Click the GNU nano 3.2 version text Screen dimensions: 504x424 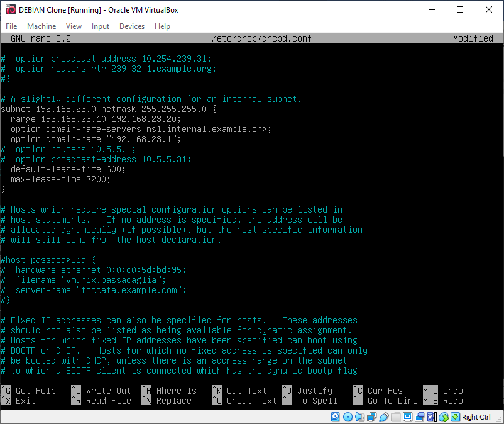pyautogui.click(x=41, y=38)
